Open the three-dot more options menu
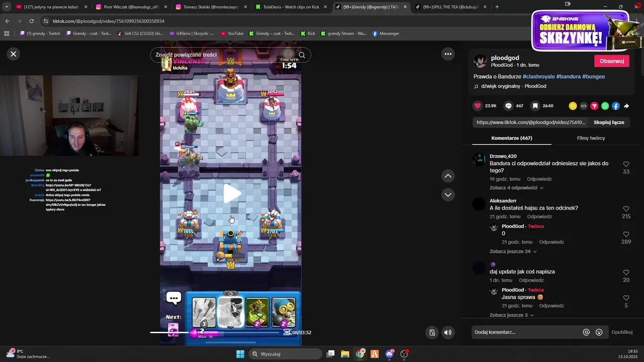The width and height of the screenshot is (644, 362). (448, 54)
